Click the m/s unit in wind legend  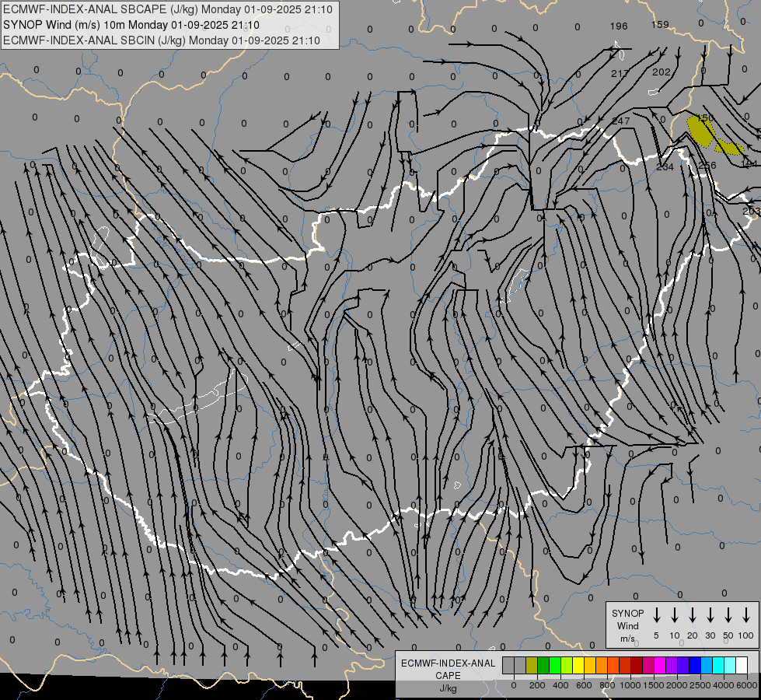627,639
